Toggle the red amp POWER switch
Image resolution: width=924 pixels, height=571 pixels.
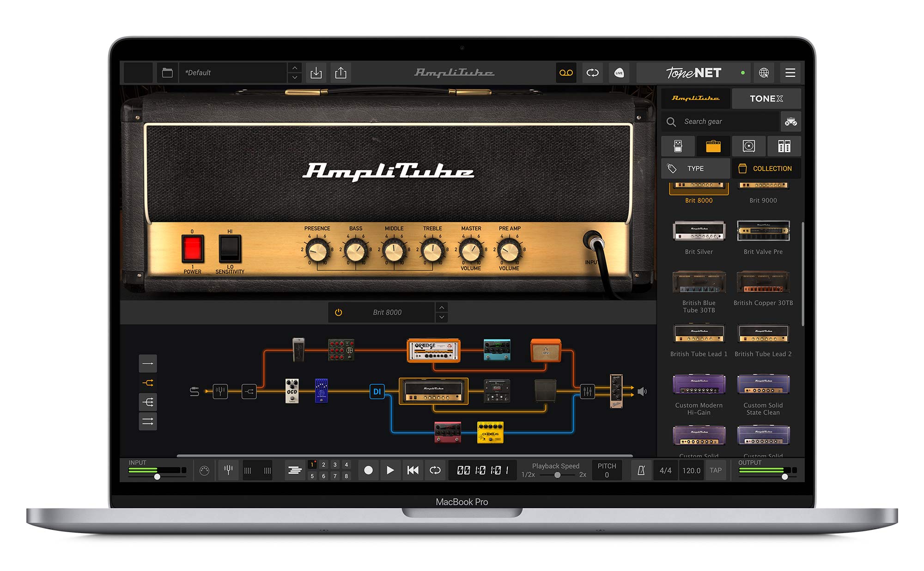tap(192, 249)
